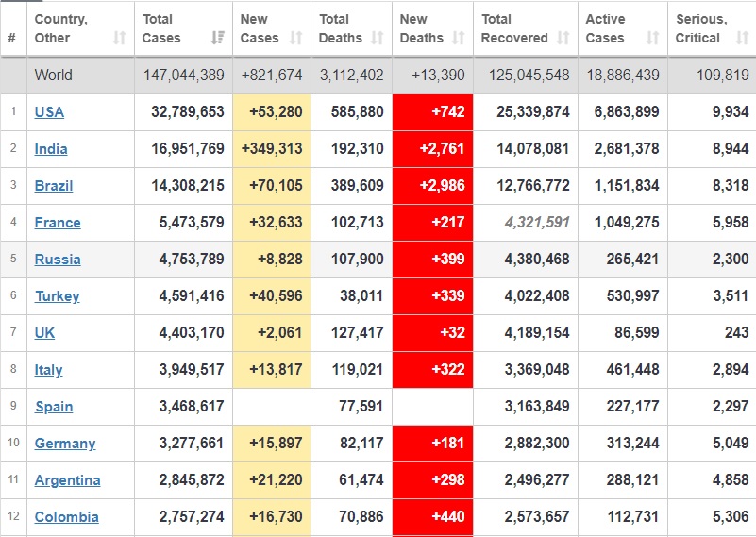Click Active Cases sort arrows

tap(652, 39)
